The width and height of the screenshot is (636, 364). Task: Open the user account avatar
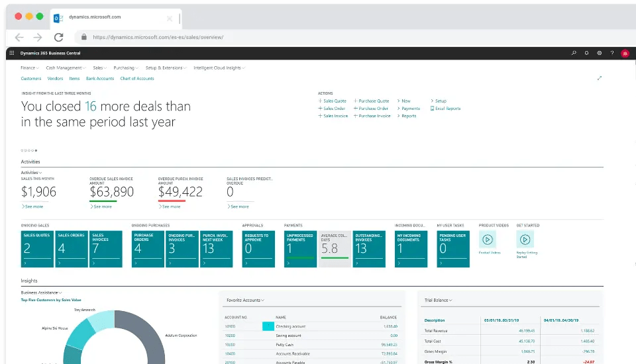point(624,53)
